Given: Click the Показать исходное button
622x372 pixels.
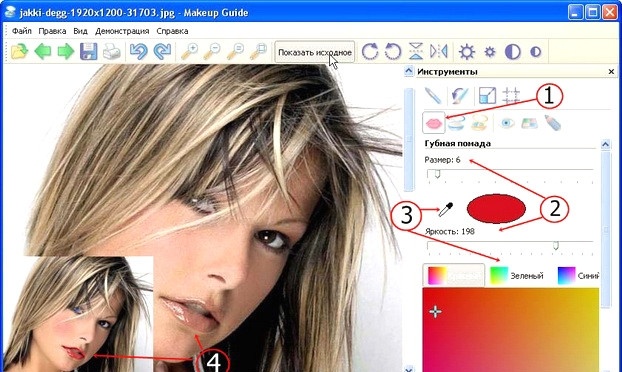Looking at the screenshot, I should [x=315, y=52].
